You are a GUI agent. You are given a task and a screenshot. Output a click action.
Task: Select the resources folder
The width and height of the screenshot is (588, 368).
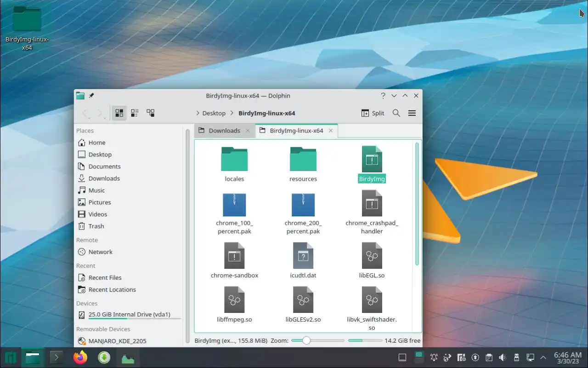(x=303, y=165)
